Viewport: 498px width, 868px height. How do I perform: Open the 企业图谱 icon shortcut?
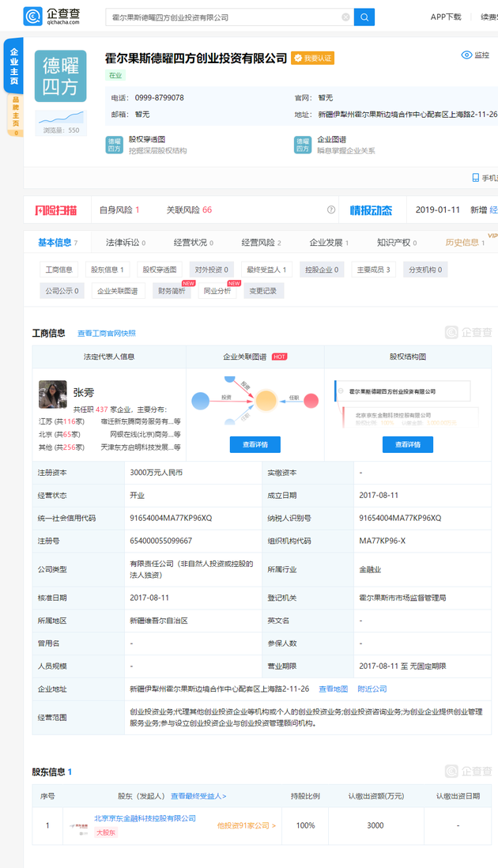pyautogui.click(x=303, y=145)
